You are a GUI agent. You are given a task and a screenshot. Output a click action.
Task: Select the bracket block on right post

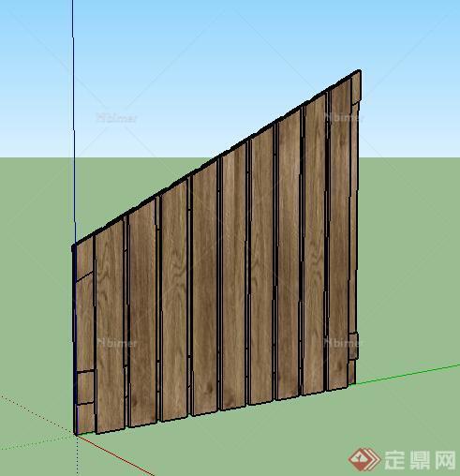tap(353, 347)
